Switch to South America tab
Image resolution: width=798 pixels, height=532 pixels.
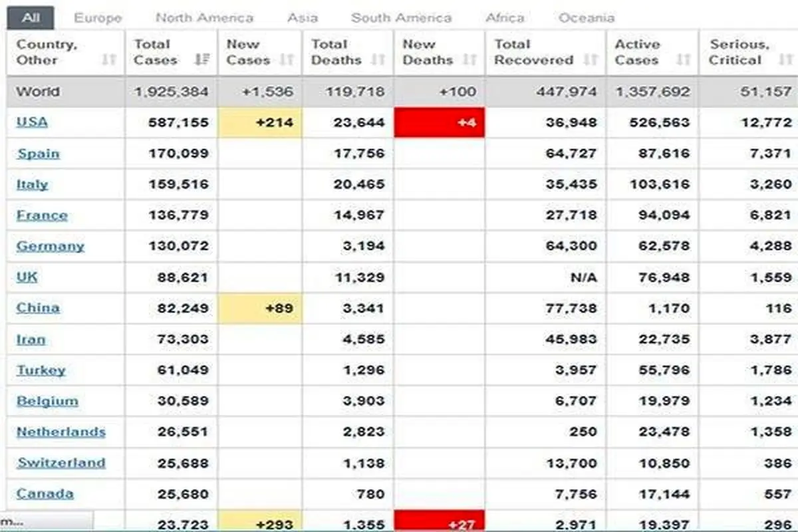coord(401,18)
